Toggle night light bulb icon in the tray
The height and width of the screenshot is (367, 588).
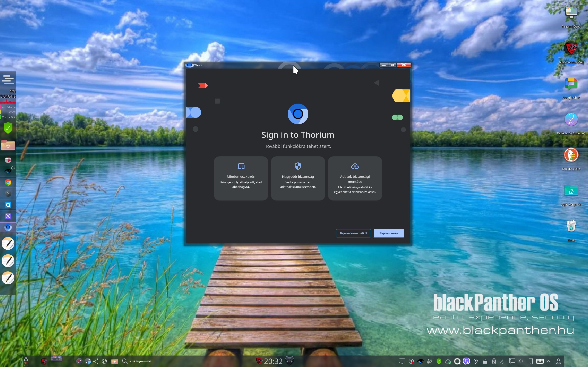[x=476, y=361]
